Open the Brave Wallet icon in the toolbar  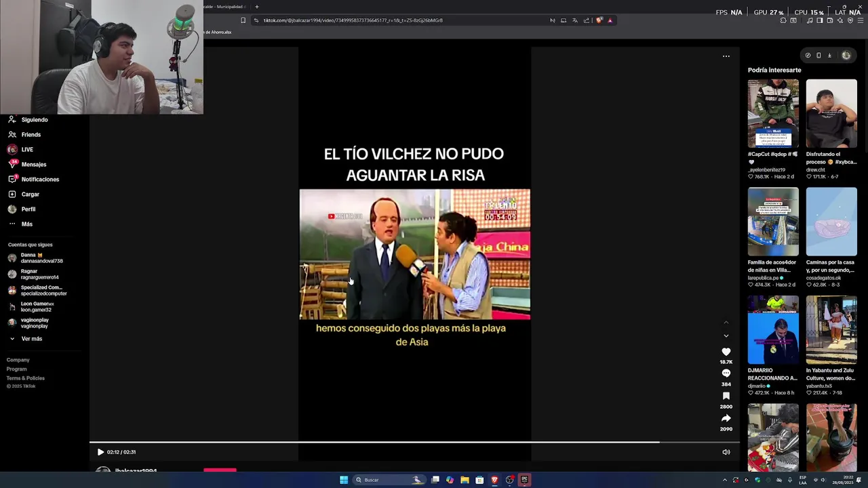(x=829, y=20)
